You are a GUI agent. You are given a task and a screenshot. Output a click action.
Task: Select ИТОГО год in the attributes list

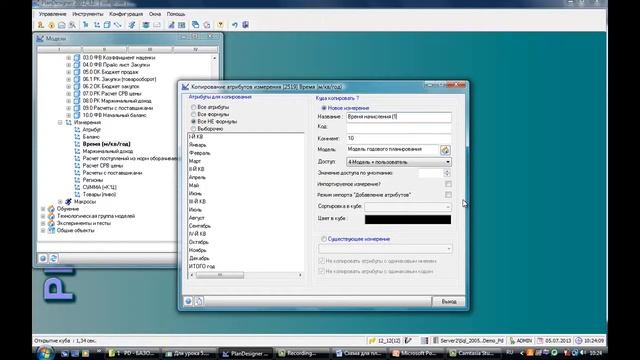pos(202,266)
